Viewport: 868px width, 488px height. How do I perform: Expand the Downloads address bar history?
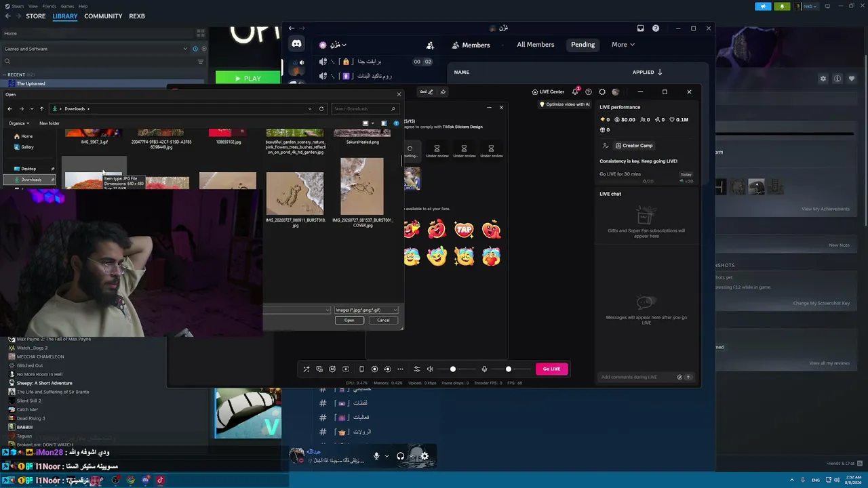tap(310, 108)
